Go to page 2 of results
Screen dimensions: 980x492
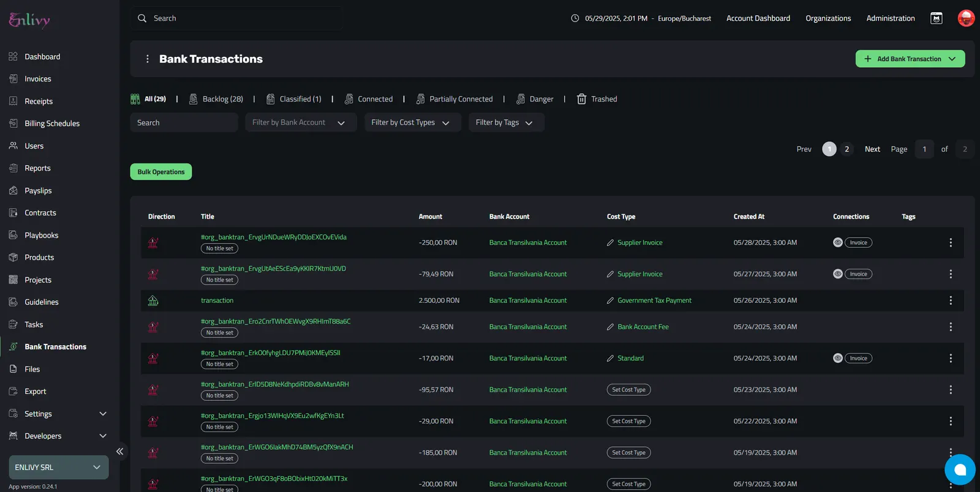[847, 149]
